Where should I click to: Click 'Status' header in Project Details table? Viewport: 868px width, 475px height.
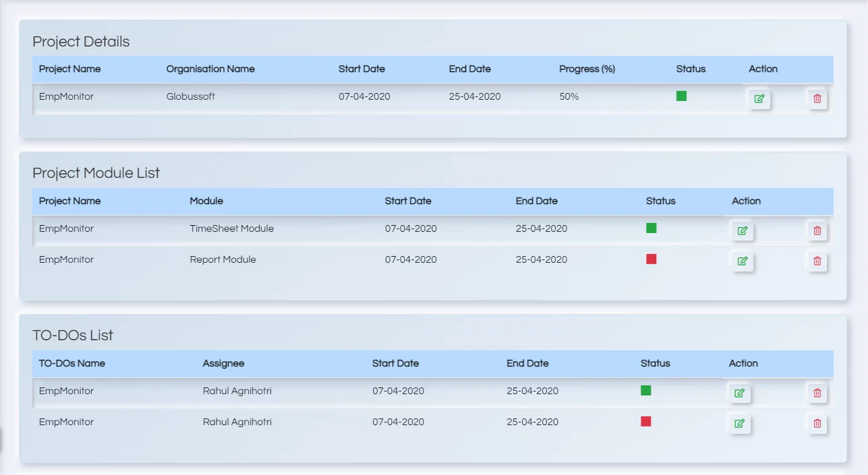click(691, 69)
